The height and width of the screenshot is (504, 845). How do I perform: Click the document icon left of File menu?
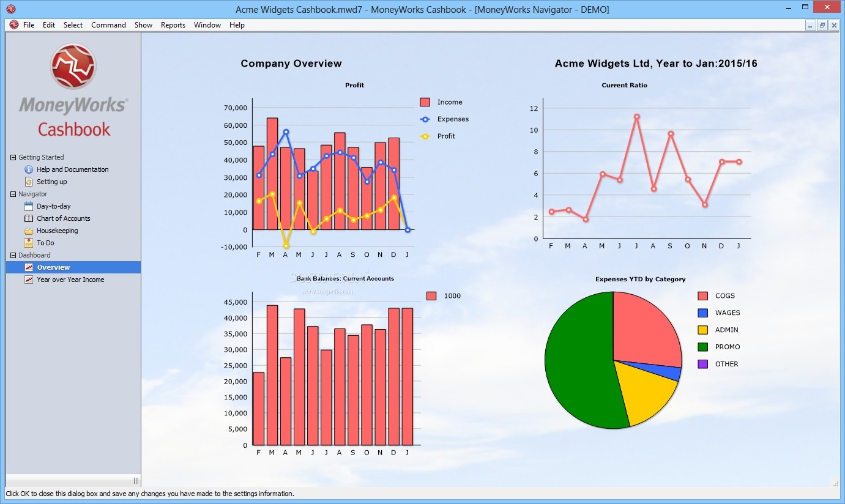pyautogui.click(x=13, y=25)
